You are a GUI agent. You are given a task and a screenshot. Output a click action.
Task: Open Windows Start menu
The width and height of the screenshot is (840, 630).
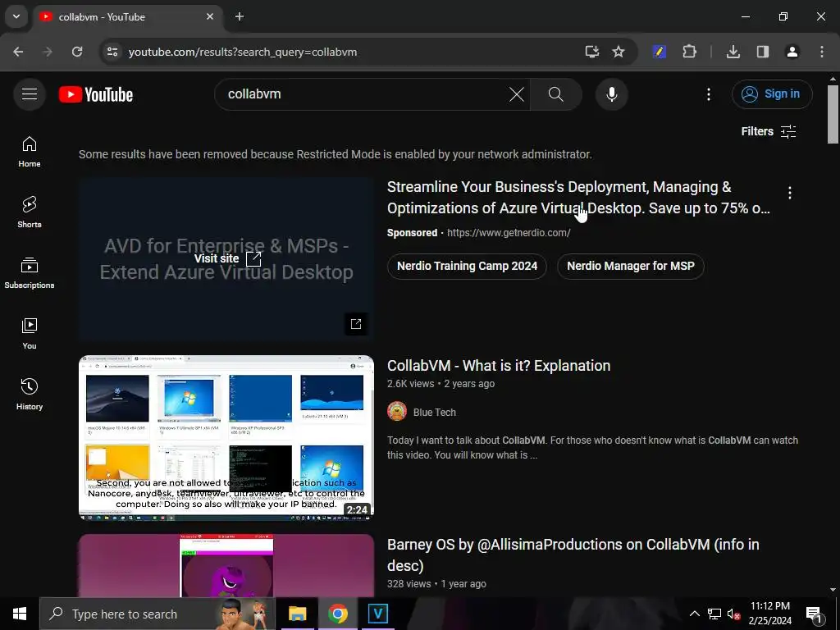point(20,614)
